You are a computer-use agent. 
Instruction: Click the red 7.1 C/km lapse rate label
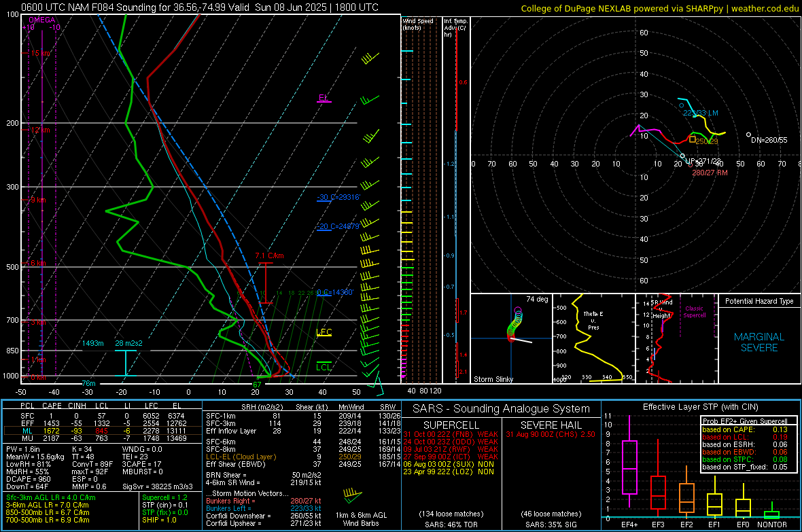click(270, 255)
